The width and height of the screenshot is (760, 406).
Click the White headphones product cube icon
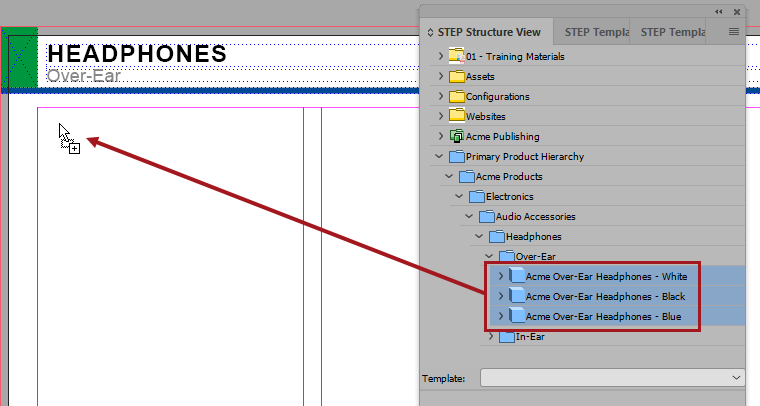click(x=517, y=276)
